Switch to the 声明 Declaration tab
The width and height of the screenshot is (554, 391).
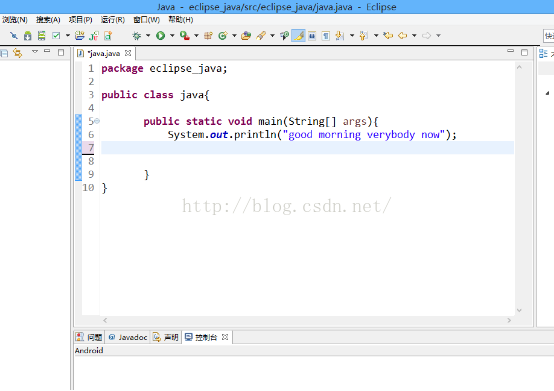pyautogui.click(x=165, y=337)
